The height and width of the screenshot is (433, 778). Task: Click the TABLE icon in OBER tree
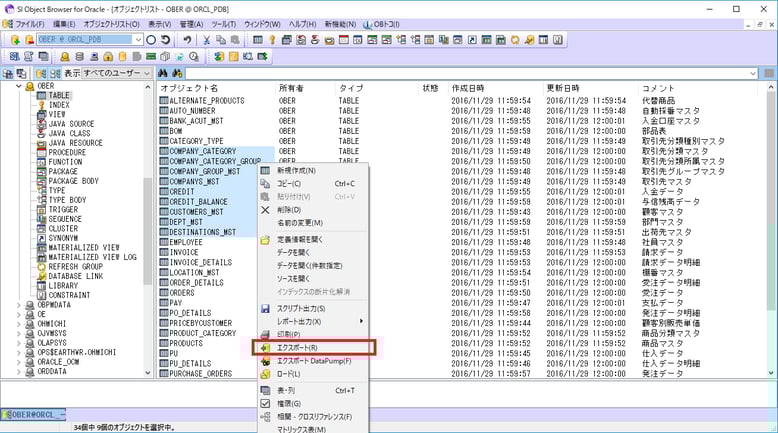(41, 95)
